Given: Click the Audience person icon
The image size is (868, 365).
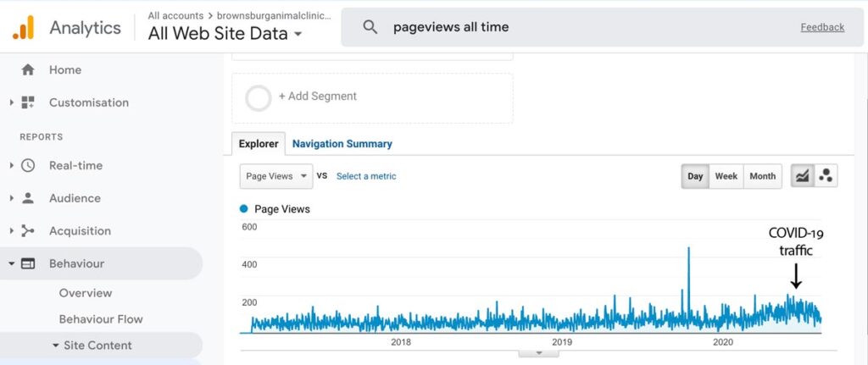Looking at the screenshot, I should pyautogui.click(x=28, y=198).
